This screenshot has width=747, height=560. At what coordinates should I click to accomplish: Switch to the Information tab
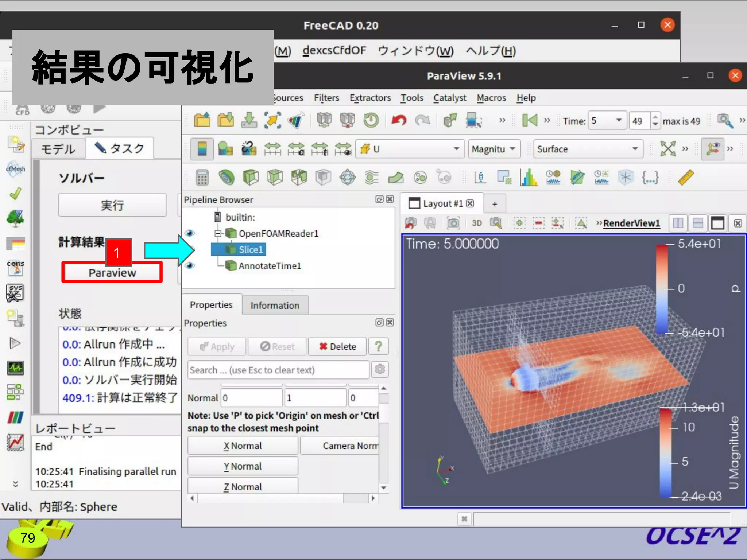tap(275, 306)
